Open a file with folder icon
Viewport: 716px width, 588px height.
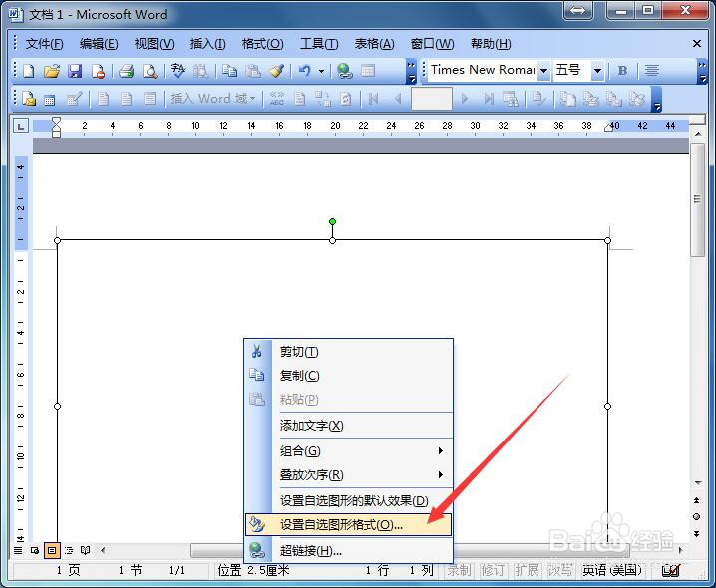coord(52,71)
